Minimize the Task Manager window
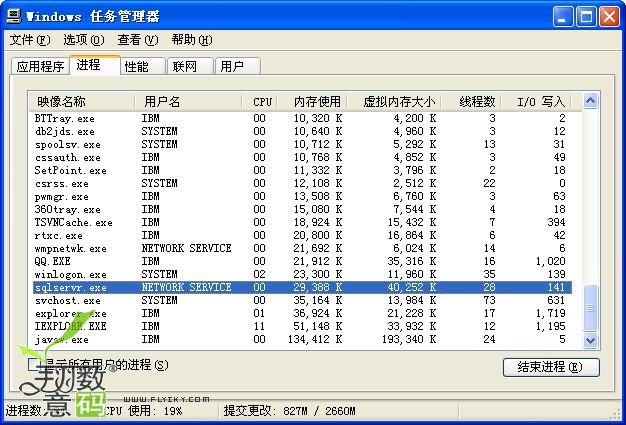 tap(563, 17)
